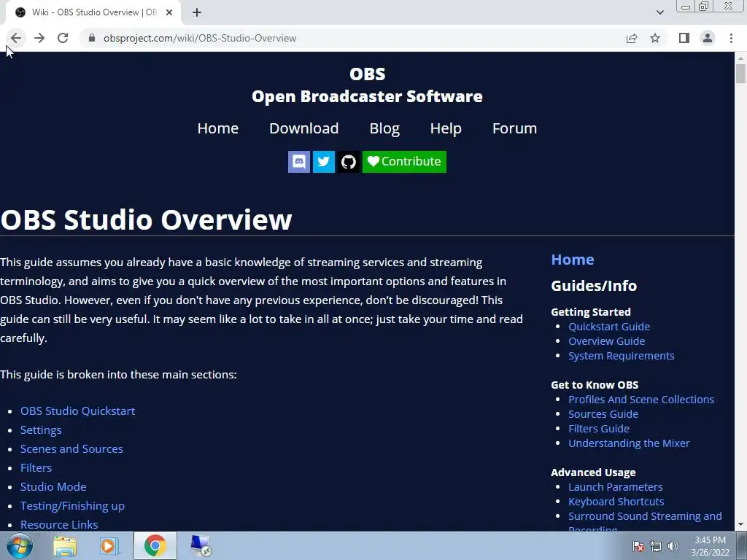This screenshot has width=747, height=560.
Task: Select the Wiki - OBS Studio Overview tab
Action: 93,12
